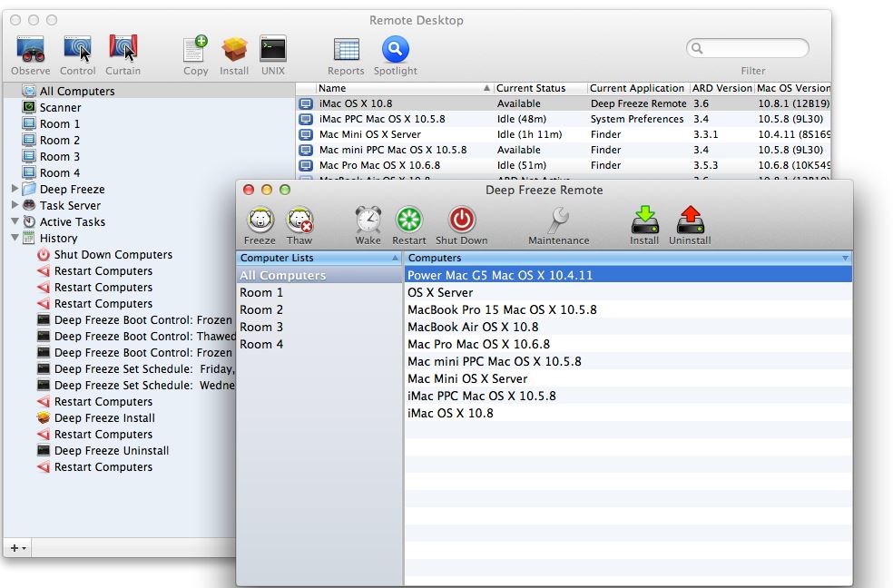Sort by Current Application column
This screenshot has height=588, width=893.
pyautogui.click(x=638, y=88)
